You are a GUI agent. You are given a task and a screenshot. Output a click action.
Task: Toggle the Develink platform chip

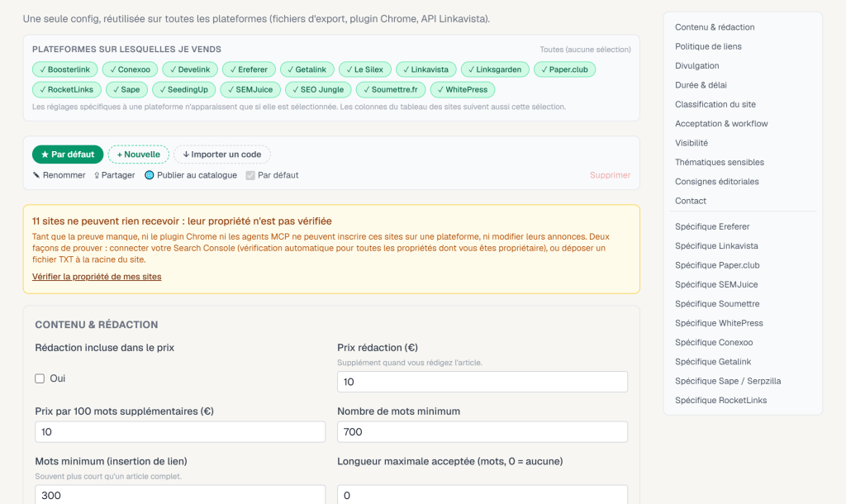[x=190, y=69]
